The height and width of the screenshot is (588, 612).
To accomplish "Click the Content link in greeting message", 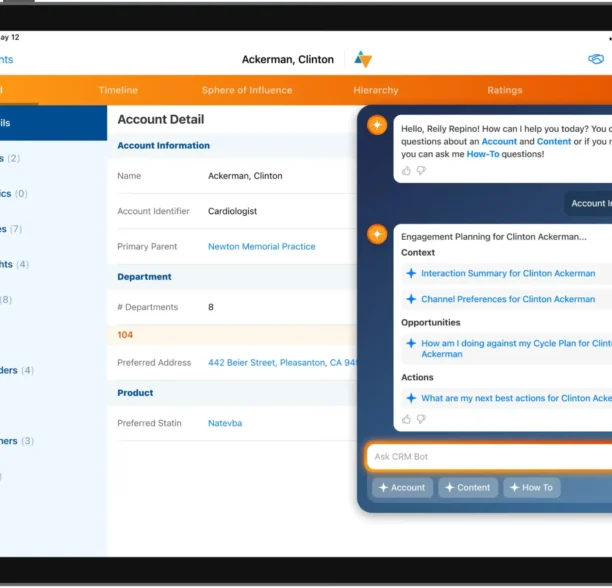I will (553, 141).
